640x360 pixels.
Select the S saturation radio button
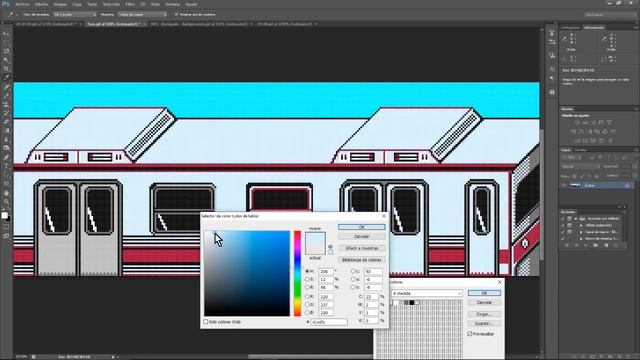point(307,279)
